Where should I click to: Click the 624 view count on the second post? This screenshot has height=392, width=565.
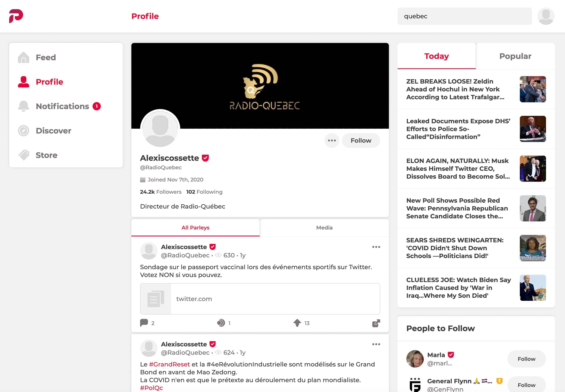point(229,353)
